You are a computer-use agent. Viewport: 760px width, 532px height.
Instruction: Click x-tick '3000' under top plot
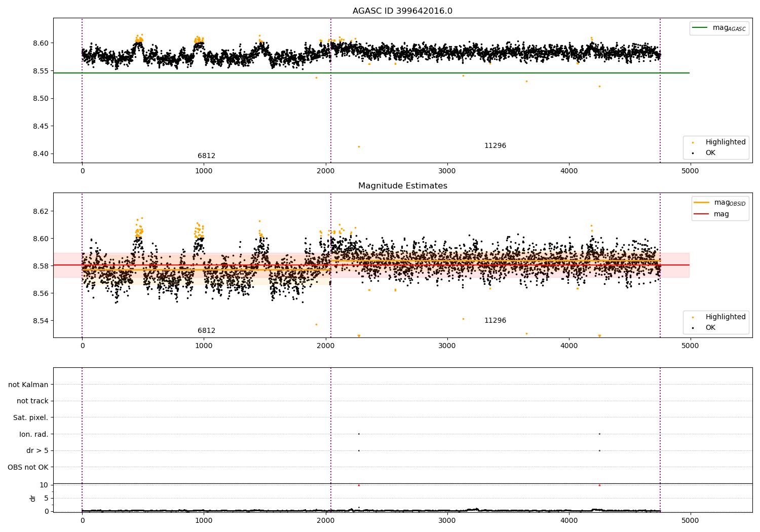pyautogui.click(x=447, y=171)
